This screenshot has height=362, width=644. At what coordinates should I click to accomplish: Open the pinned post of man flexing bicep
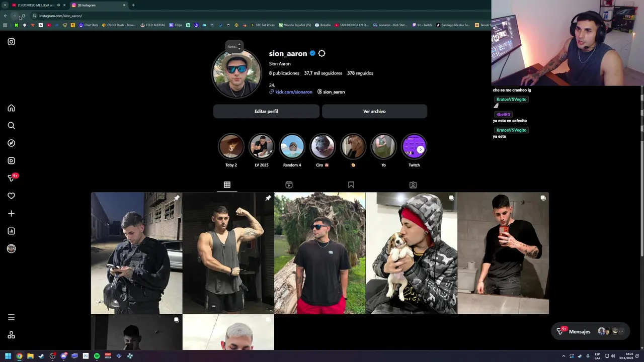pos(228,253)
